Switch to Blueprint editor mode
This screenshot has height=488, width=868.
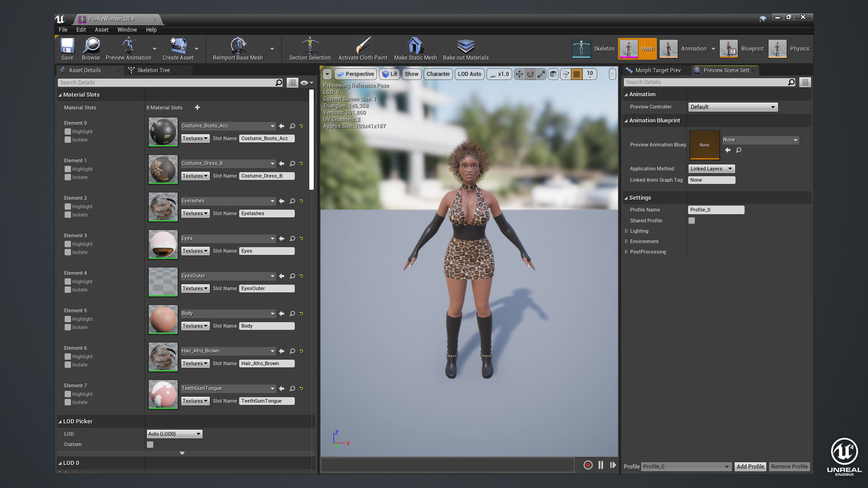coord(742,49)
